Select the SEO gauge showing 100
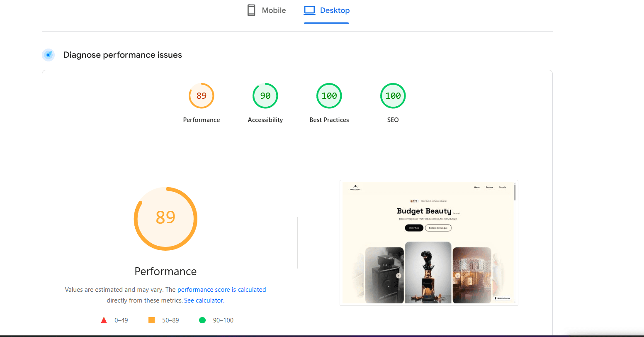The image size is (644, 337). pyautogui.click(x=393, y=96)
